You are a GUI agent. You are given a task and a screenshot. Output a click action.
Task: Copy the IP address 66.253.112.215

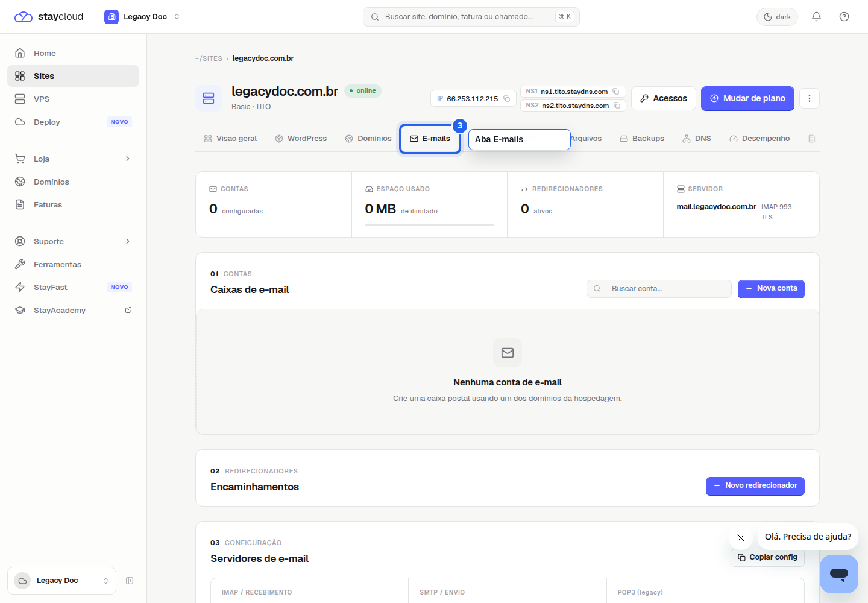pos(507,99)
